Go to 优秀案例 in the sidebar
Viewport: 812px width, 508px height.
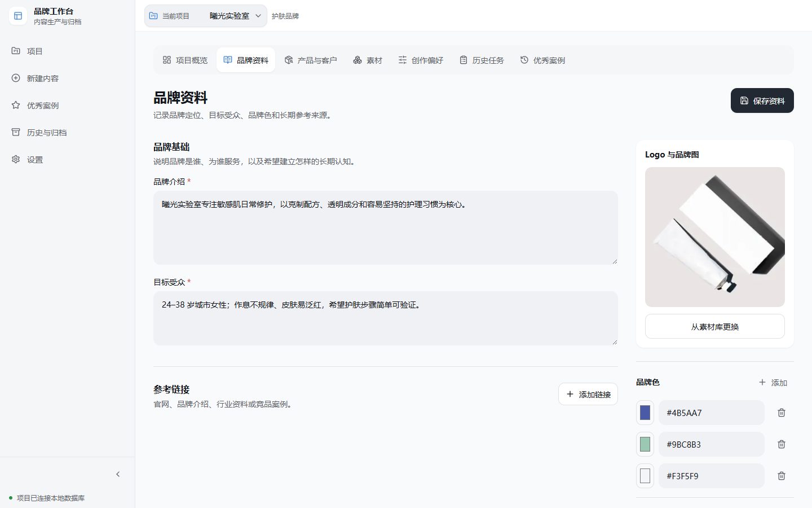pyautogui.click(x=67, y=105)
